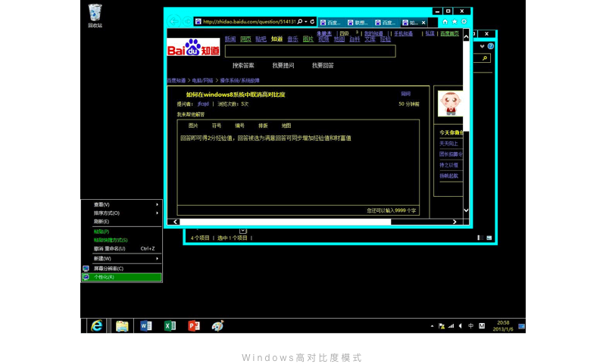The width and height of the screenshot is (606, 364).
Task: Click IE address bar URL field
Action: coord(249,22)
